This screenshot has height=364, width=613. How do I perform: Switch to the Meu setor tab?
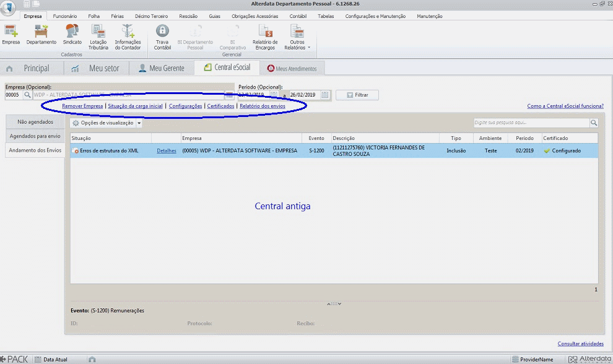(x=96, y=68)
